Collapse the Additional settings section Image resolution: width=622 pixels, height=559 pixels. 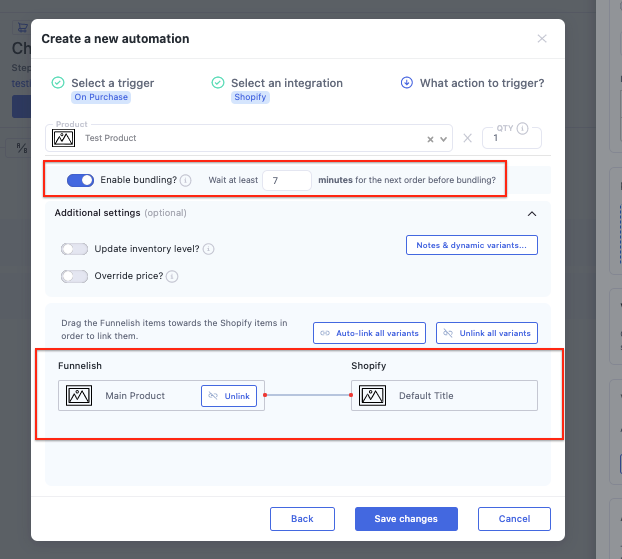coord(531,213)
